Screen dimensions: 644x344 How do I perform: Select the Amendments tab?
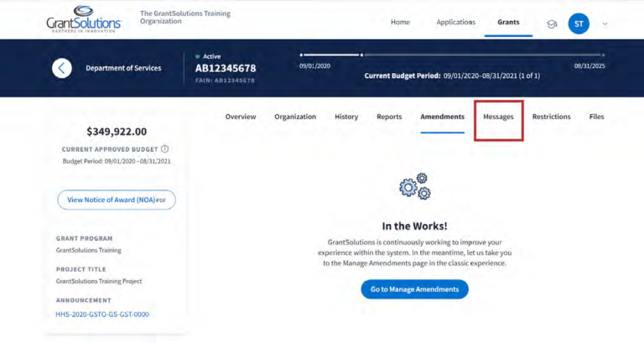(442, 117)
